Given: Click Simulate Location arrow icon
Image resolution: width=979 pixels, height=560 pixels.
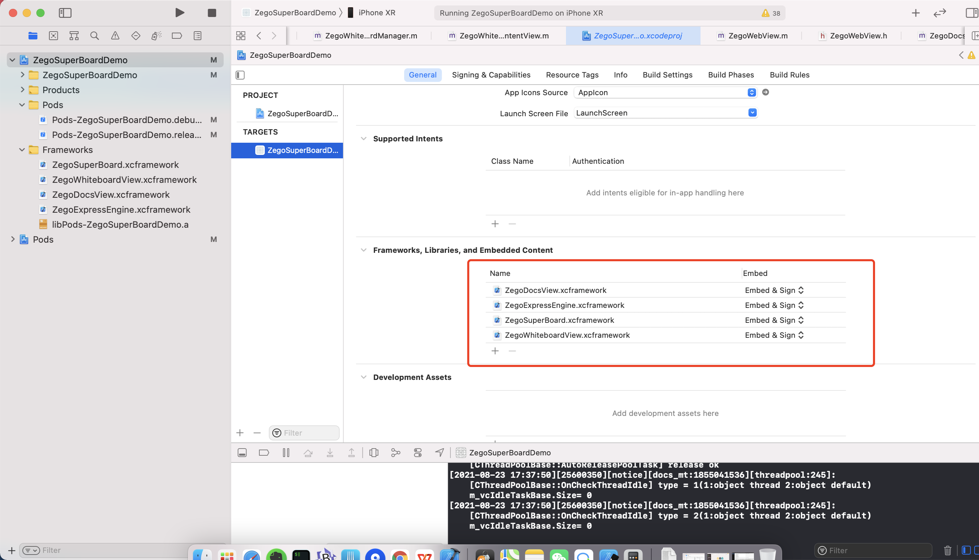Looking at the screenshot, I should pos(439,453).
